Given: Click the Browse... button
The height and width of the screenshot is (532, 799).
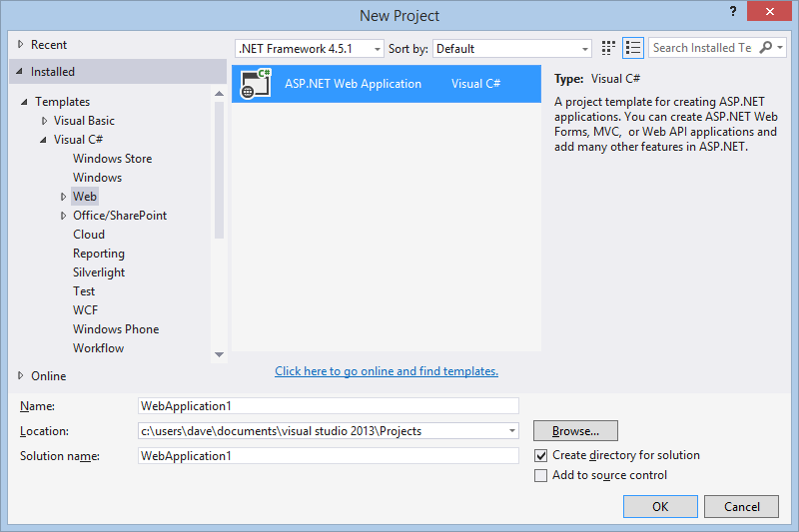Looking at the screenshot, I should (x=575, y=431).
